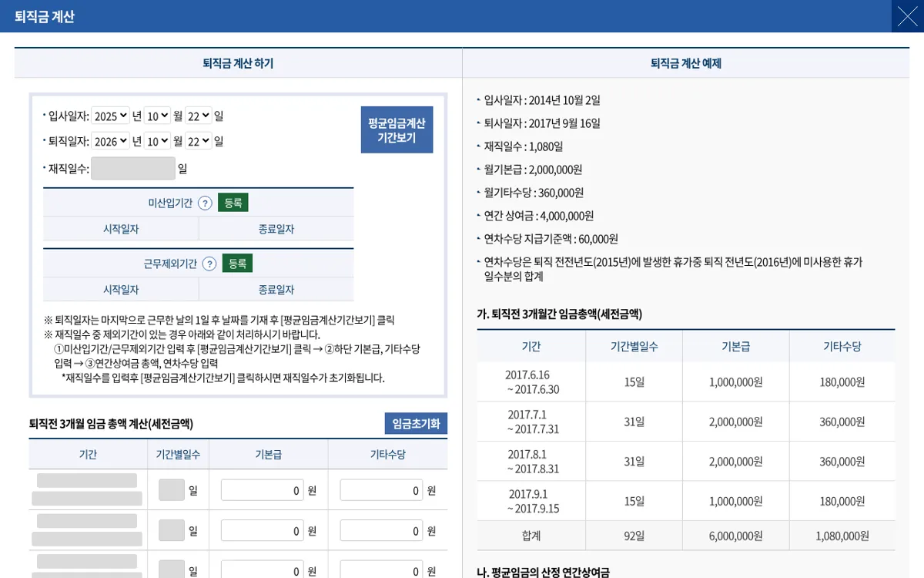Click the 2017.6.16 ~ 2017.6.30 period cell
The width and height of the screenshot is (924, 578).
click(x=531, y=381)
